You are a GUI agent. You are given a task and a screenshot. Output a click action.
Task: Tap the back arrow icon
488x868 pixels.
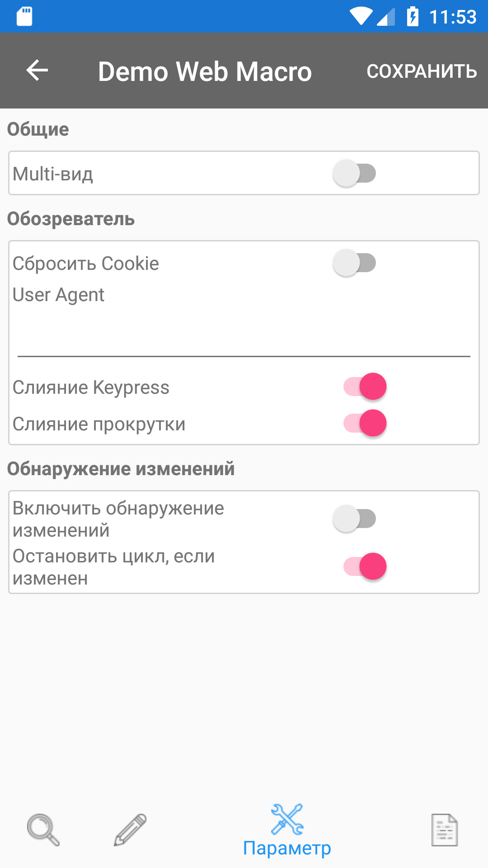click(x=37, y=71)
